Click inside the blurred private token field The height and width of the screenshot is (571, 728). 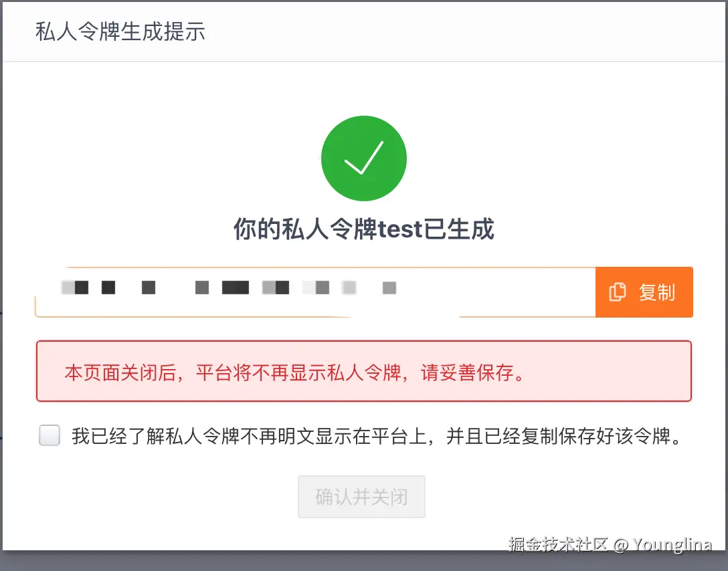tap(315, 292)
